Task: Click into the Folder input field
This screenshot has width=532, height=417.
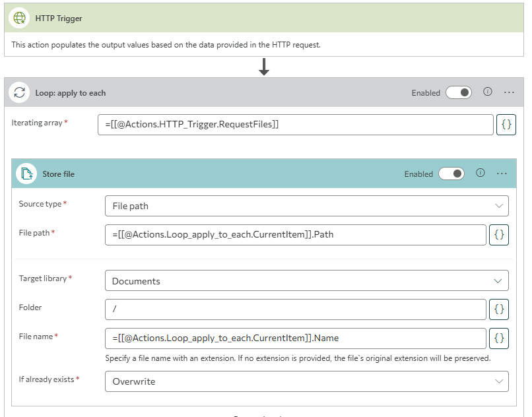Action: click(295, 309)
